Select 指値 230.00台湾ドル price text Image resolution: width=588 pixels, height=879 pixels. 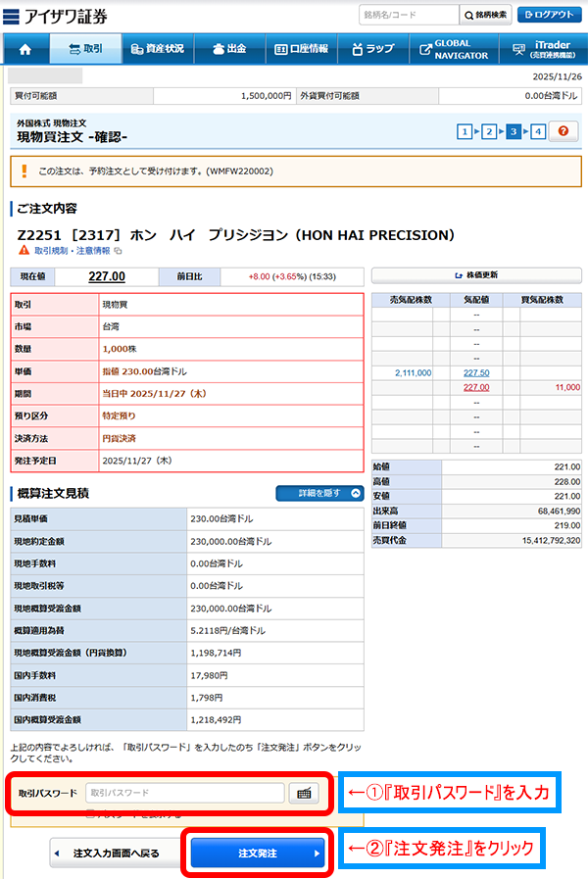[145, 371]
